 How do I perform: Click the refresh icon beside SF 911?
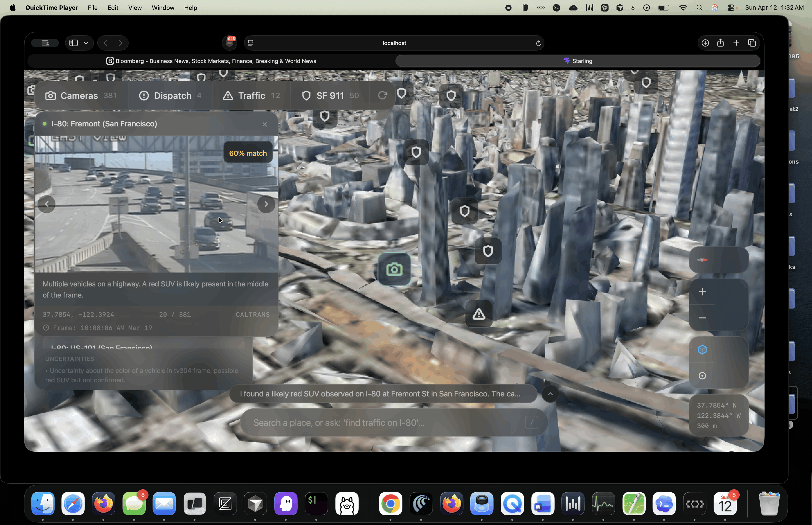pyautogui.click(x=383, y=95)
